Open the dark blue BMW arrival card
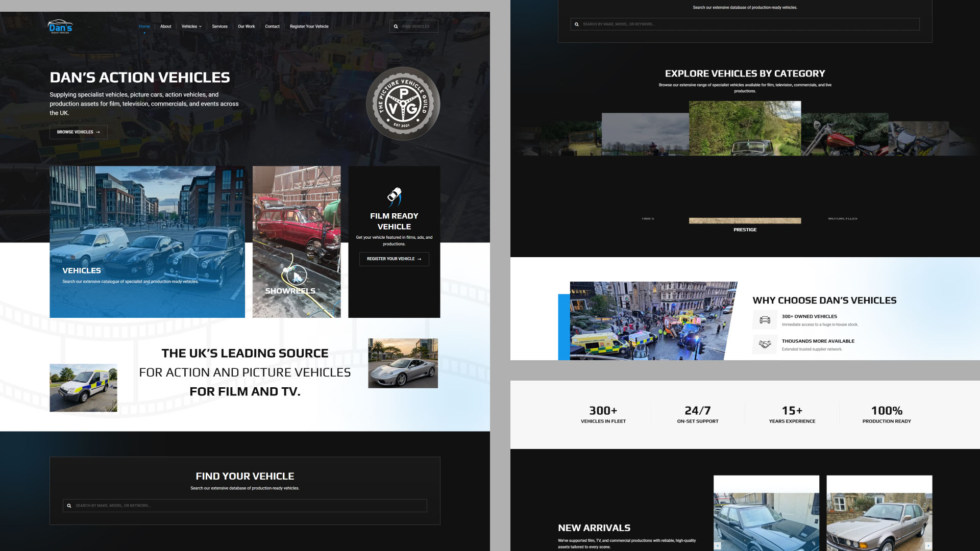Image resolution: width=980 pixels, height=551 pixels. (766, 513)
